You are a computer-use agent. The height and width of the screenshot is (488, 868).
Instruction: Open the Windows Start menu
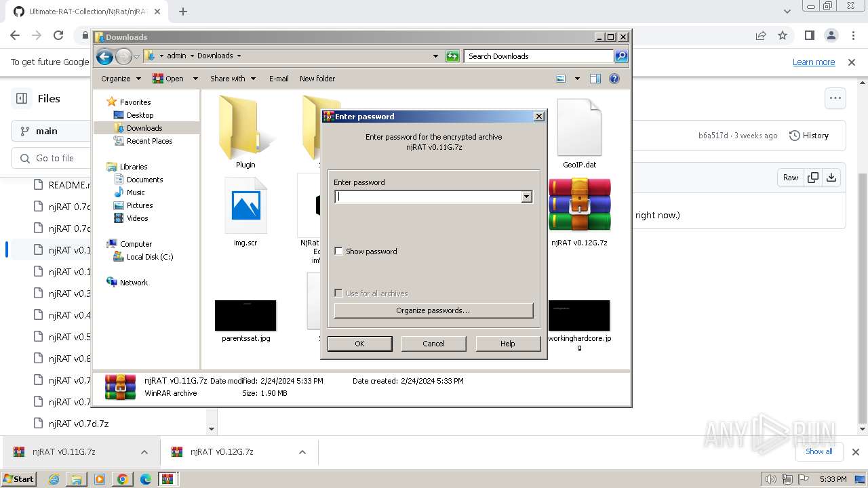pyautogui.click(x=18, y=479)
